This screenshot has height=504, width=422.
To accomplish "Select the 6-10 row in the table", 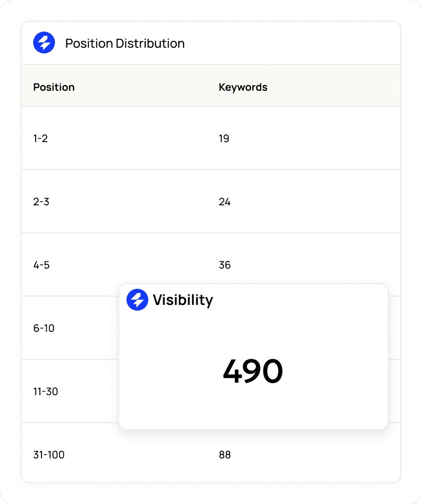I will 44,328.
